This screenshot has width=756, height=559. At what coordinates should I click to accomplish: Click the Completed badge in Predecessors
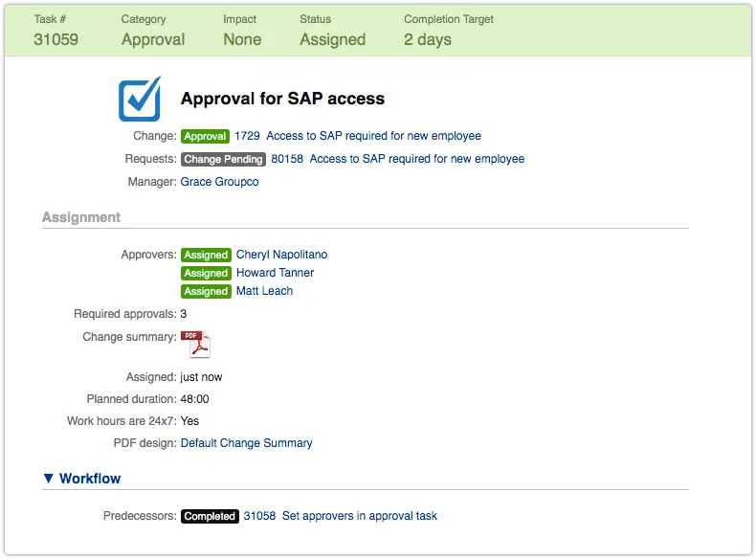pos(210,517)
